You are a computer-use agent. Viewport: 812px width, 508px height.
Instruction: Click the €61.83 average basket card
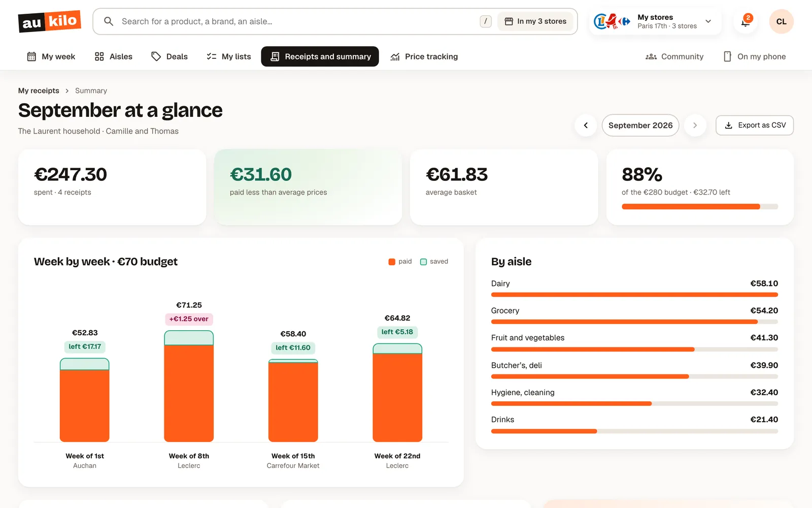[x=504, y=187]
